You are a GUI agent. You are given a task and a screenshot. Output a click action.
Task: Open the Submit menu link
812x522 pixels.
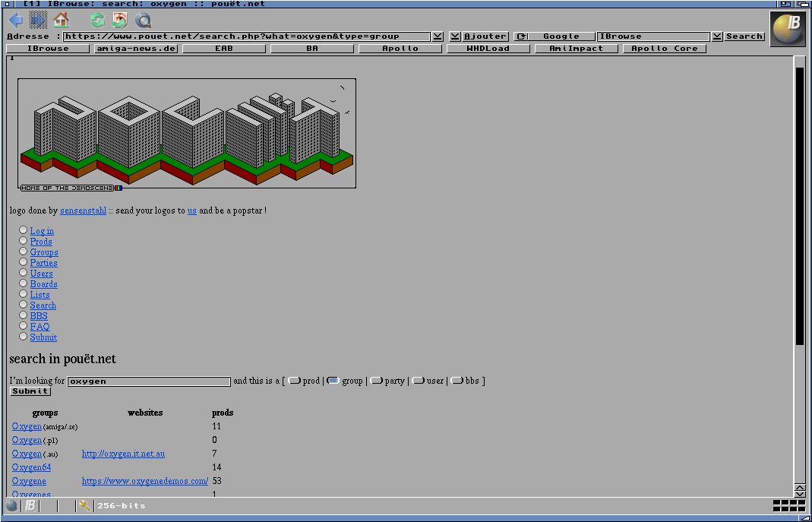click(43, 337)
